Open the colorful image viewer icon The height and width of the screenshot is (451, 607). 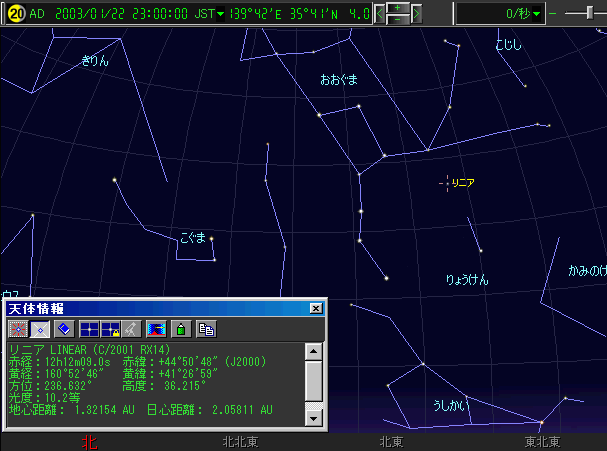(x=156, y=328)
